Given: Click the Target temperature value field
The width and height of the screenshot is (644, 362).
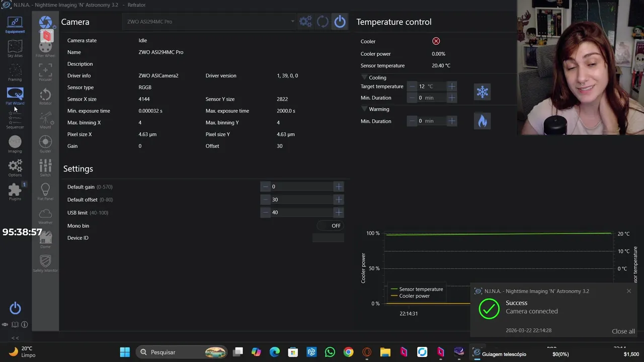Looking at the screenshot, I should 432,86.
